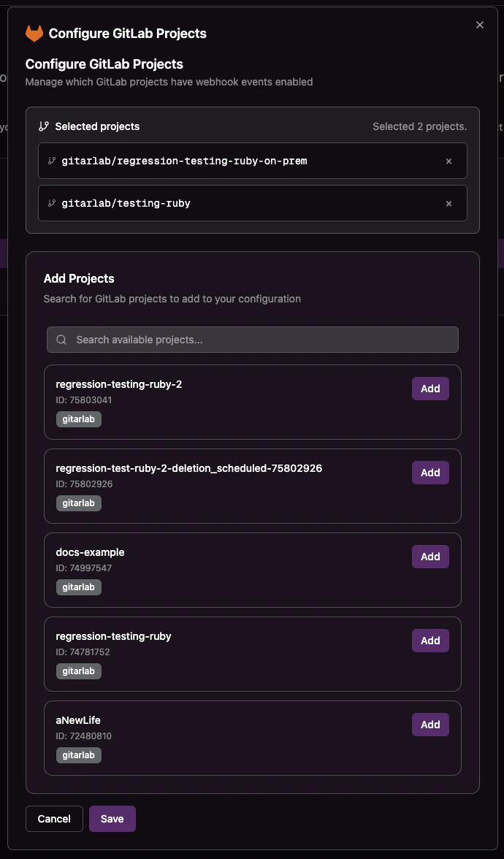This screenshot has height=859, width=504.
Task: Remove gitarlab/testing-ruby using its x icon
Action: click(448, 203)
